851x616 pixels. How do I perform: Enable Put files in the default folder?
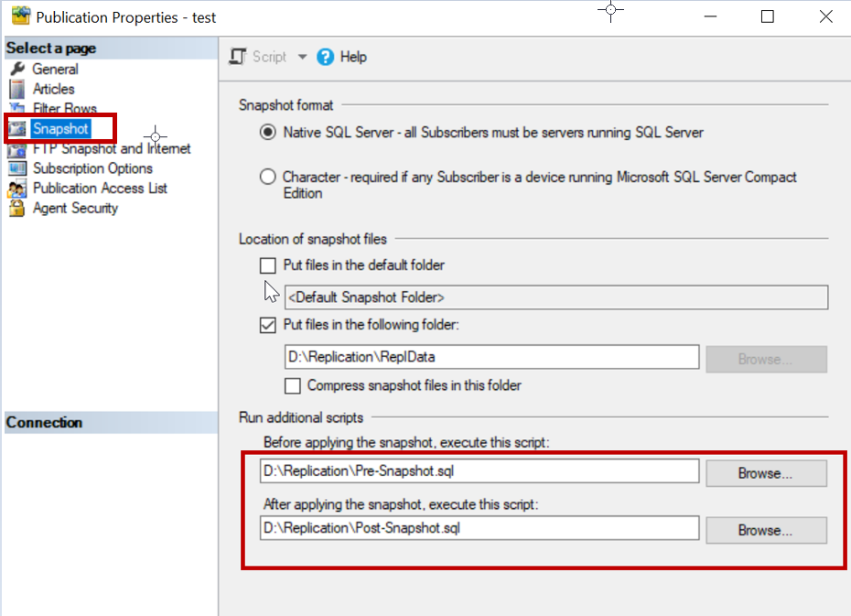(x=268, y=265)
